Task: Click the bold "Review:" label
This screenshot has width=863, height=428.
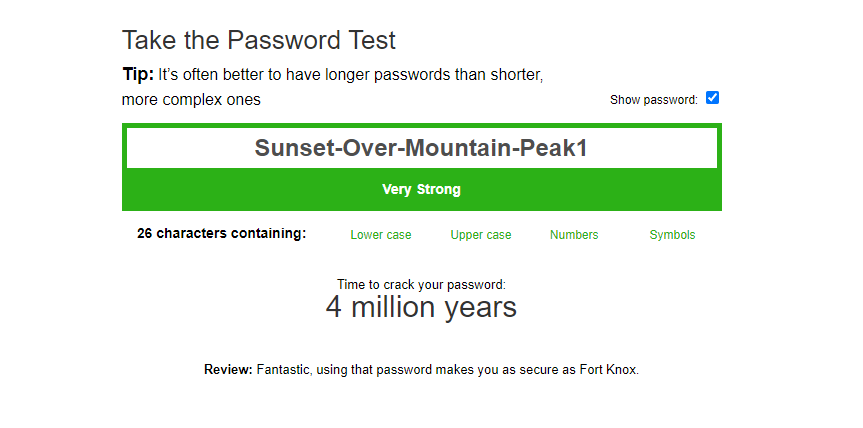Action: 228,369
